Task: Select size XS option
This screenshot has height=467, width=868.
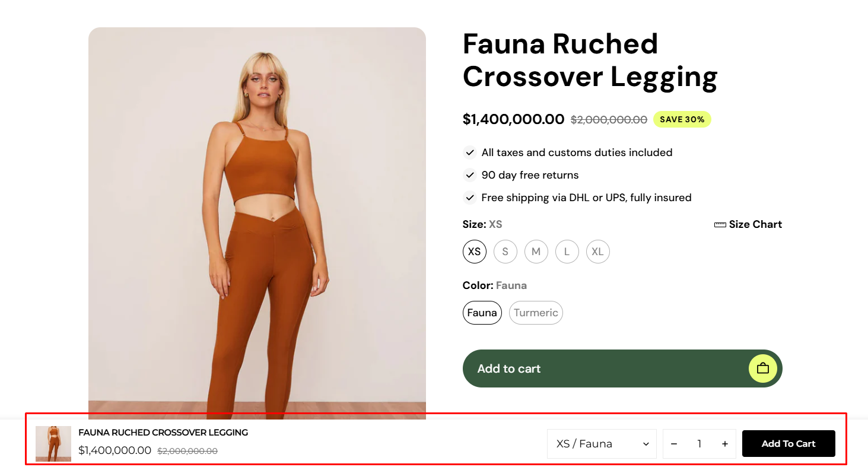Action: click(x=475, y=252)
